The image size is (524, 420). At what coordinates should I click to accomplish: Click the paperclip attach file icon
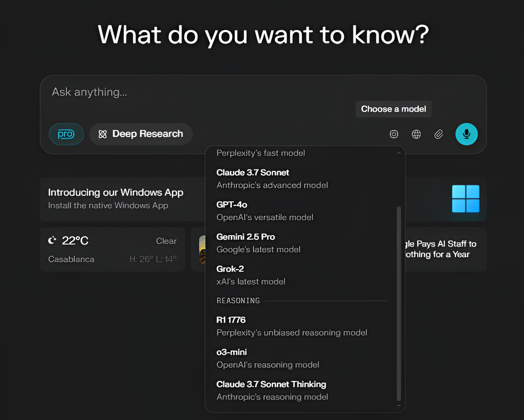439,134
